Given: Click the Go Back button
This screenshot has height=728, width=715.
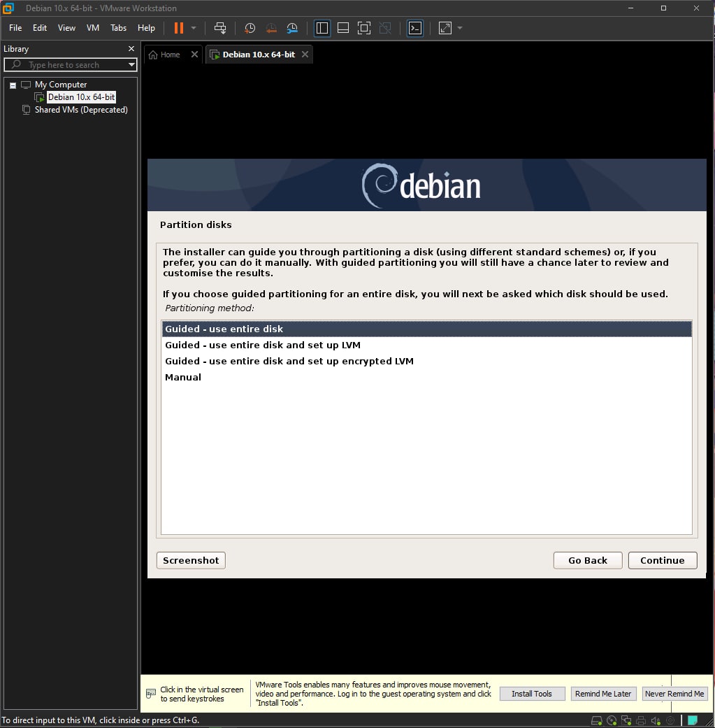Looking at the screenshot, I should (x=588, y=560).
